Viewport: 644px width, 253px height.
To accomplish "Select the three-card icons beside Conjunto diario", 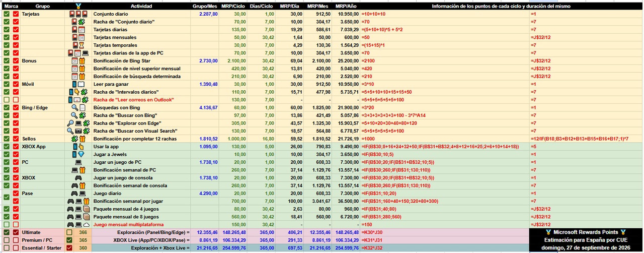I will click(x=78, y=14).
